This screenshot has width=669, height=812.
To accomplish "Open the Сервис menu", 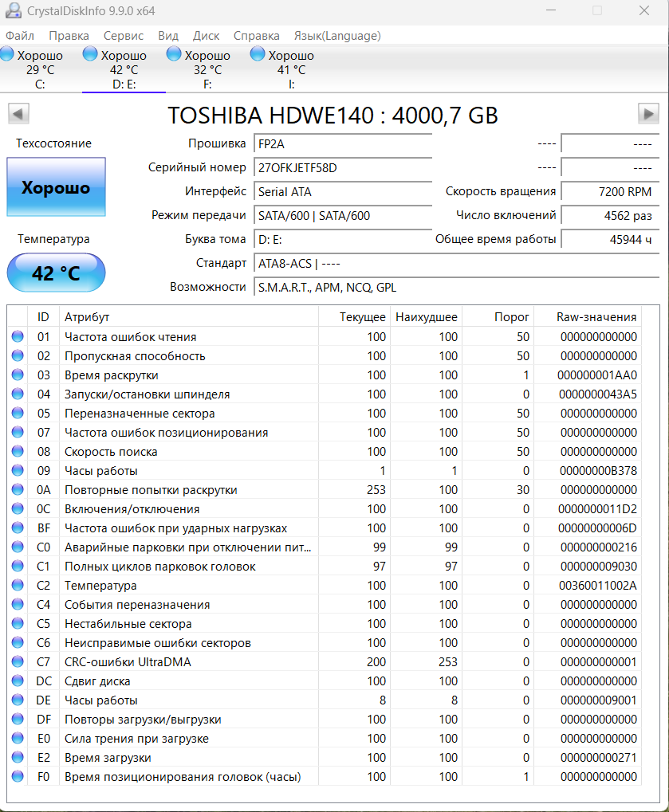I will 124,36.
